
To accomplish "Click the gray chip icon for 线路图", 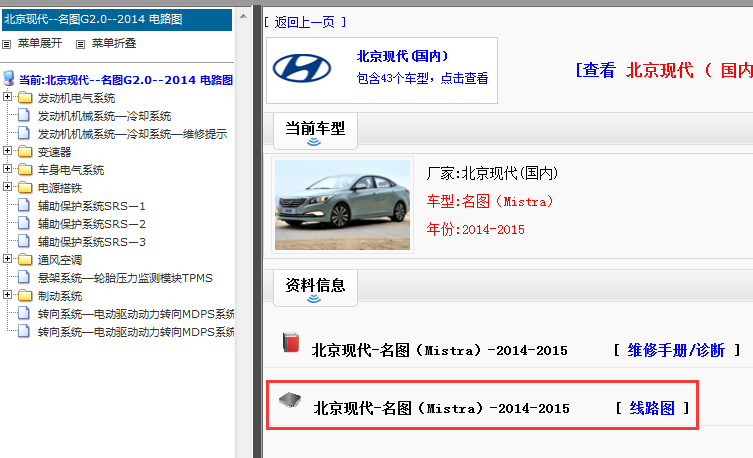I will pos(290,400).
